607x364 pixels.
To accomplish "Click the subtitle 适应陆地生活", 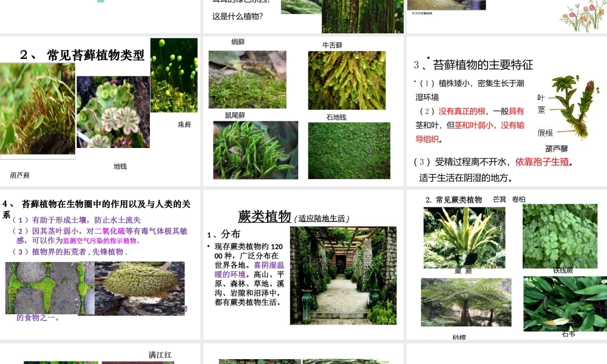I will point(322,218).
